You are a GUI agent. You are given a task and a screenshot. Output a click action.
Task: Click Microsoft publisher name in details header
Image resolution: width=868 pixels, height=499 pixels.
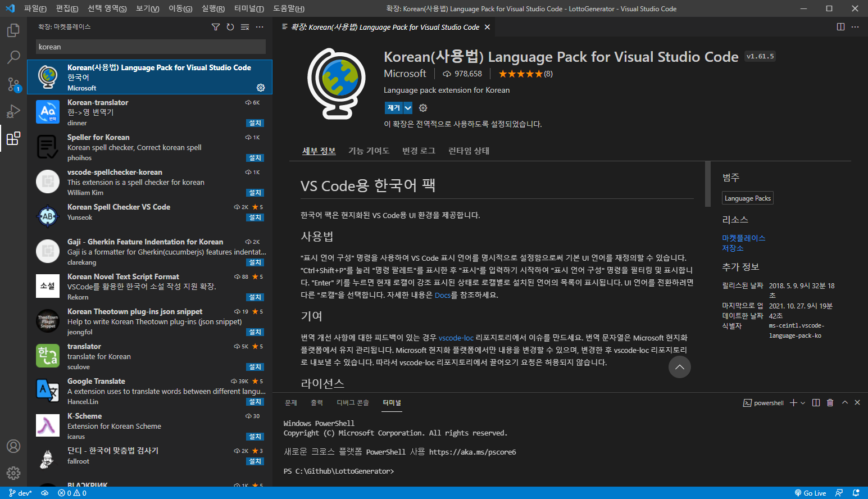click(x=405, y=74)
